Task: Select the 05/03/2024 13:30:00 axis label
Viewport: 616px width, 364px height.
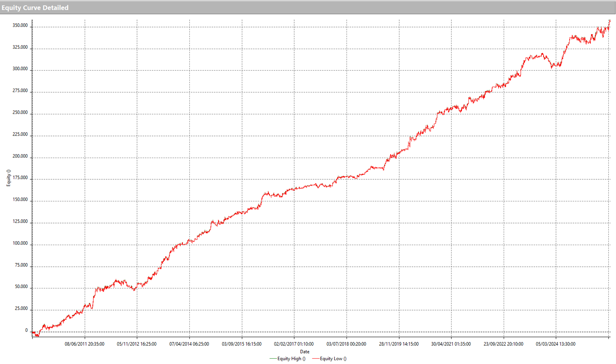Action: pos(556,344)
